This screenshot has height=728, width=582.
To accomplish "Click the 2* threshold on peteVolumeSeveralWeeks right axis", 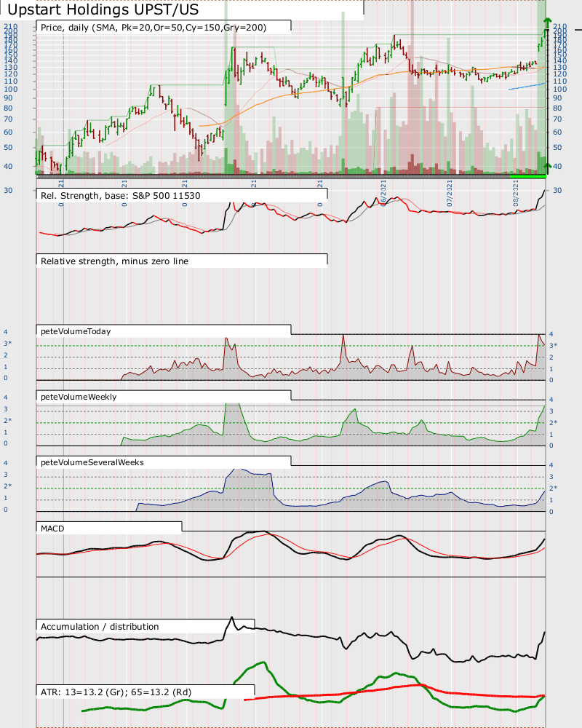I will pos(553,488).
